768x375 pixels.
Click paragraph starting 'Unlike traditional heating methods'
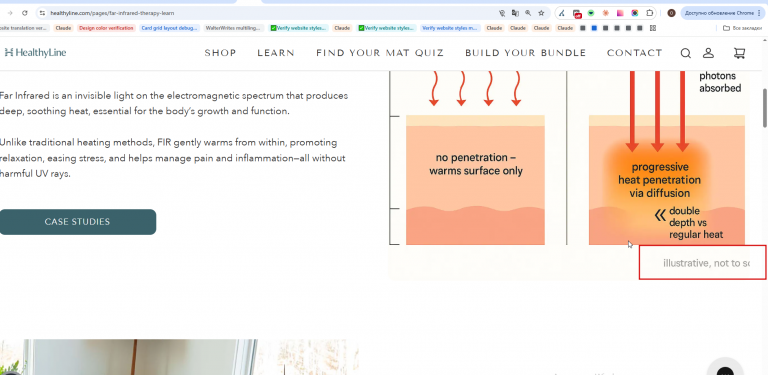[172, 158]
